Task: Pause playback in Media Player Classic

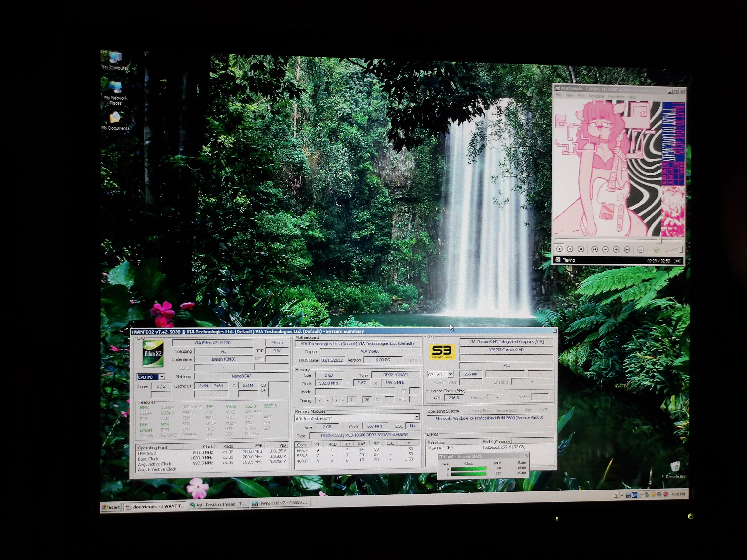Action: click(570, 249)
